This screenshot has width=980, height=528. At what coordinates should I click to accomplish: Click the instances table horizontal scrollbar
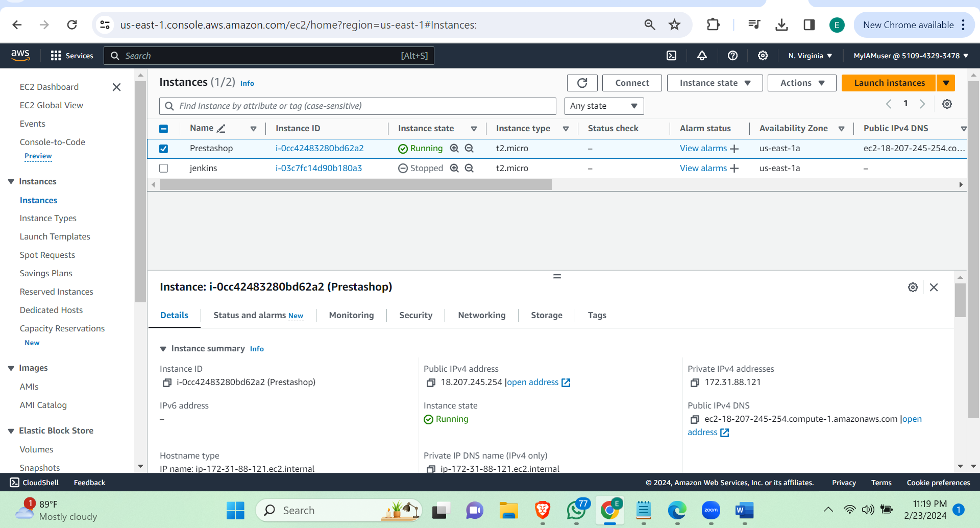point(355,185)
